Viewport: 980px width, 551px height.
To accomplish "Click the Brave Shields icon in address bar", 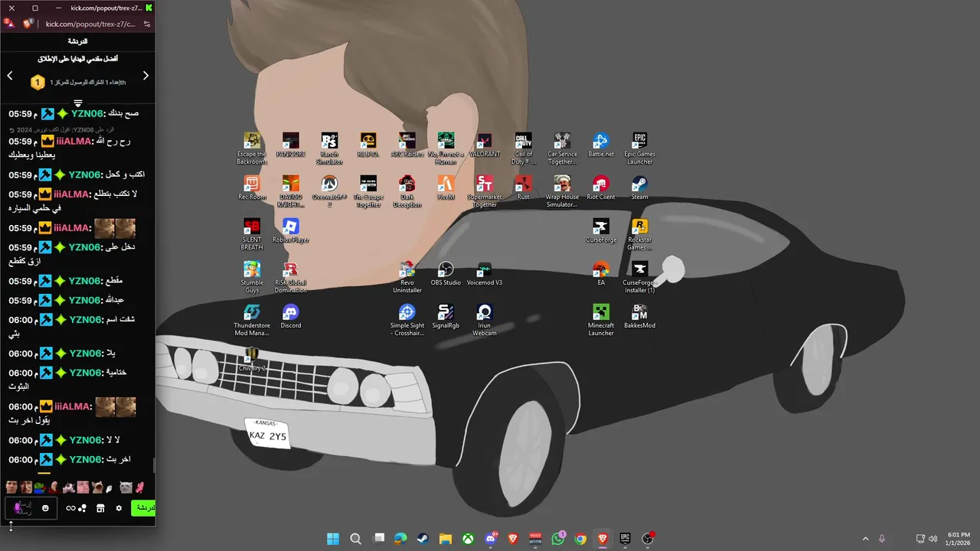I will [x=28, y=24].
